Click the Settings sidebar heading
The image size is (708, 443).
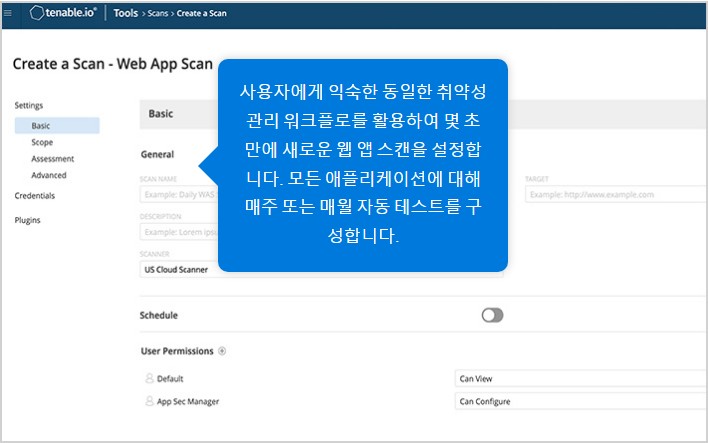click(x=29, y=106)
